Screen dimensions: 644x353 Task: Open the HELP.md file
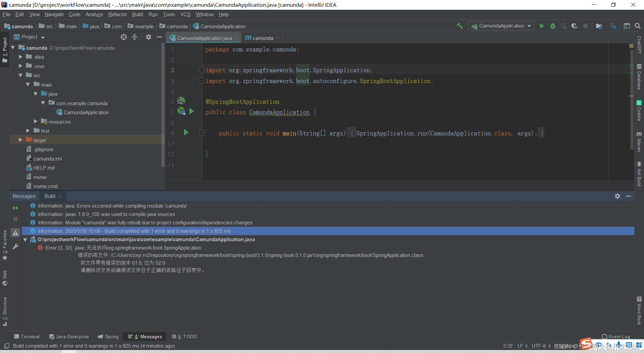[44, 168]
